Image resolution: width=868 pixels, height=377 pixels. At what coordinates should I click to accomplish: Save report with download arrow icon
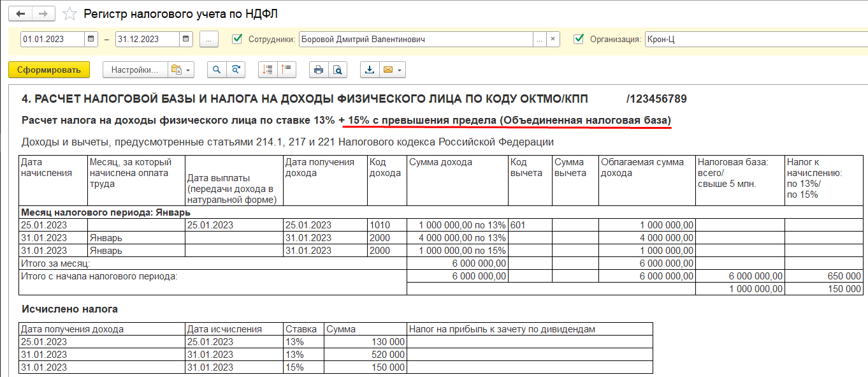coord(370,70)
